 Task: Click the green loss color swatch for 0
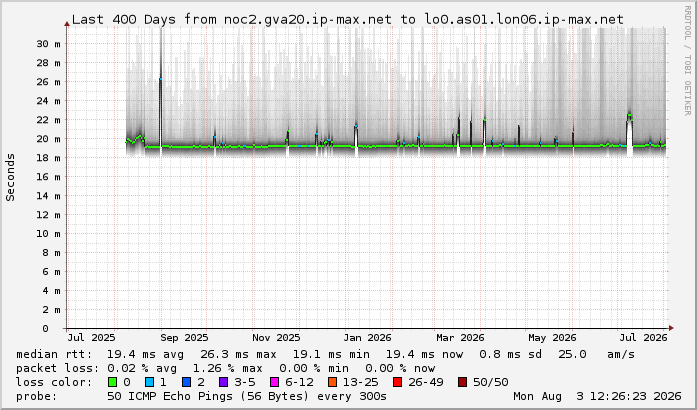click(x=112, y=382)
